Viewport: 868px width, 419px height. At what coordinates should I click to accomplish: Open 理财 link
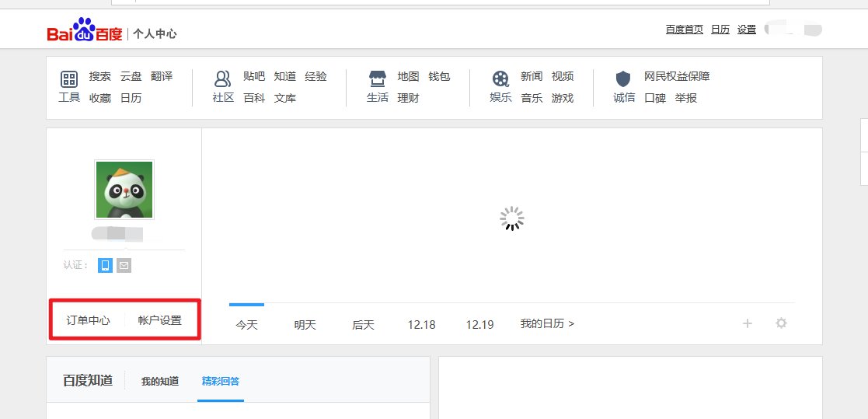click(x=409, y=98)
